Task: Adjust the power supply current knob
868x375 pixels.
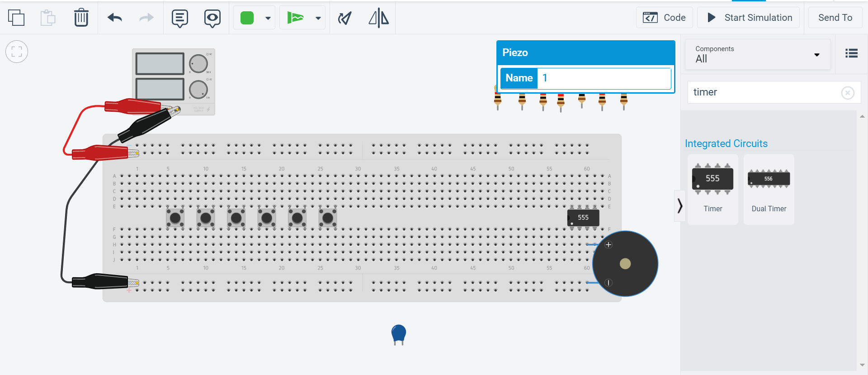Action: 198,90
